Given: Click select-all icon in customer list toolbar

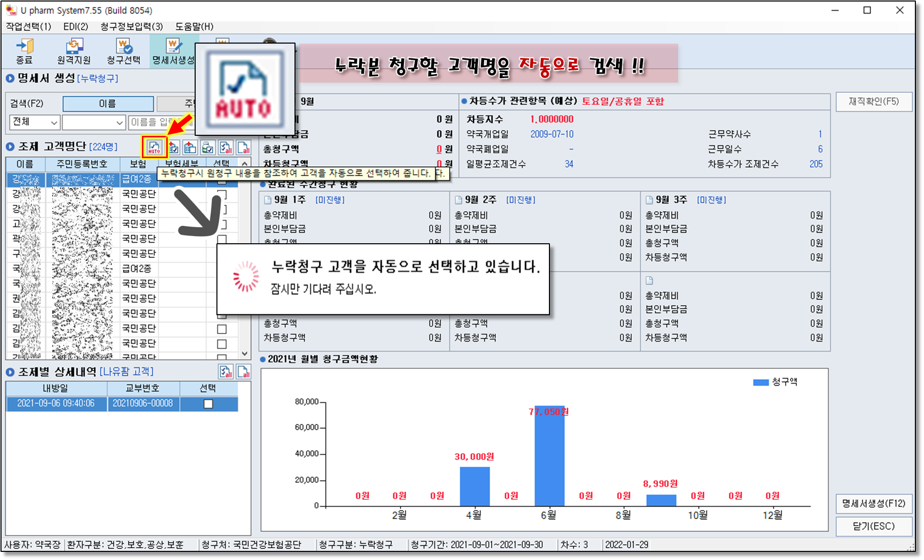Looking at the screenshot, I should (226, 147).
